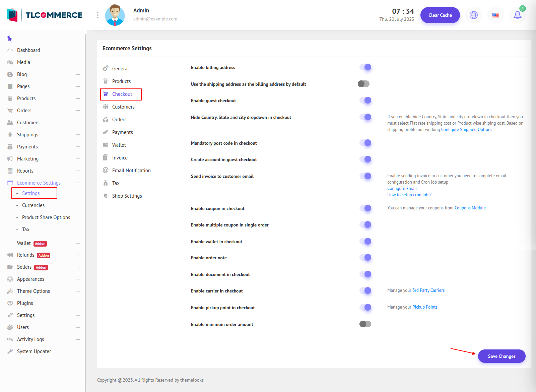This screenshot has height=392, width=536.
Task: Click the pin icon atop sidebar
Action: (10, 39)
